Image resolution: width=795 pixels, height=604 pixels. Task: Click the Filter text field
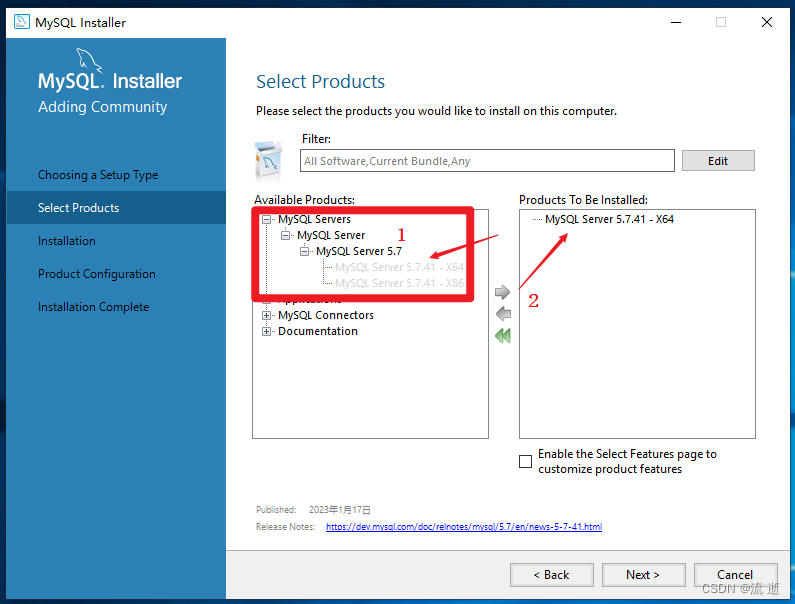487,161
